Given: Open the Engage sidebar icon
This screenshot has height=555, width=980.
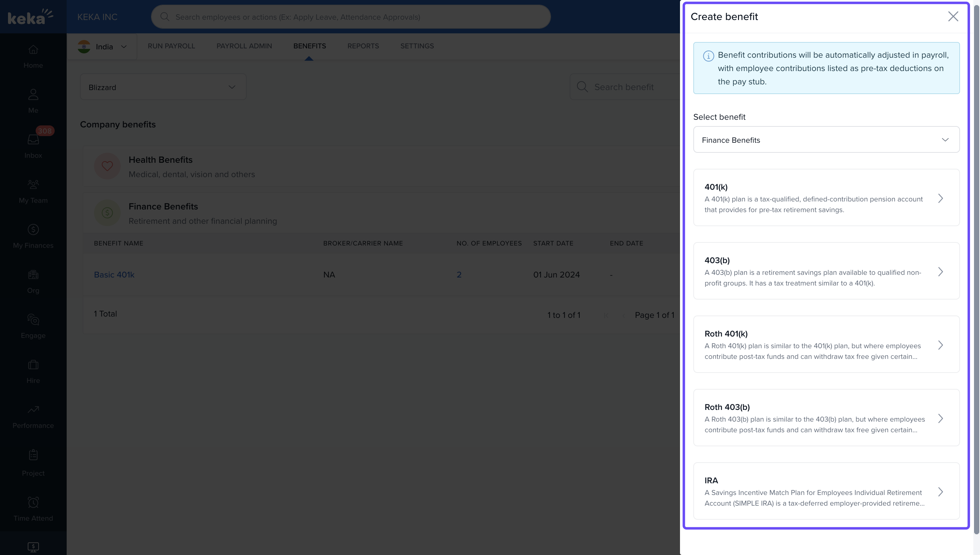Looking at the screenshot, I should (x=33, y=326).
